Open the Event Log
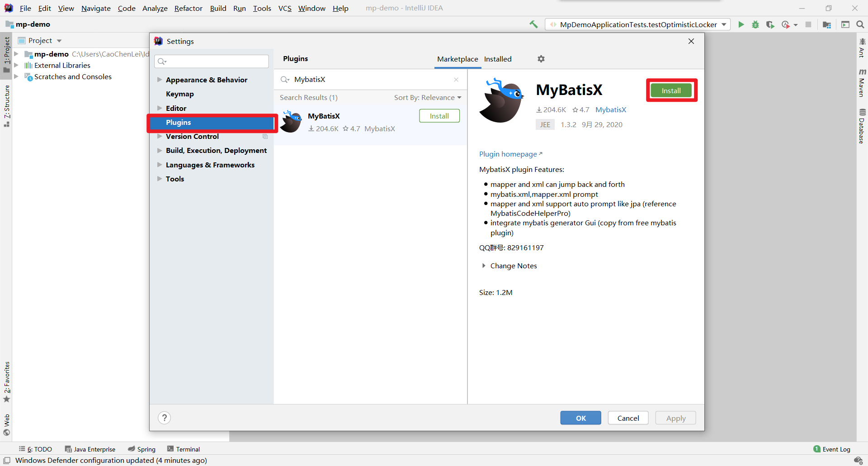868x466 pixels. tap(832, 449)
